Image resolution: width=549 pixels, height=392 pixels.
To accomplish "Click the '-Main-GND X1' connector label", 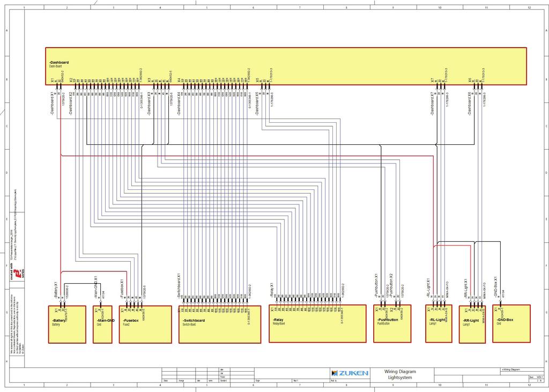I will tap(95, 287).
